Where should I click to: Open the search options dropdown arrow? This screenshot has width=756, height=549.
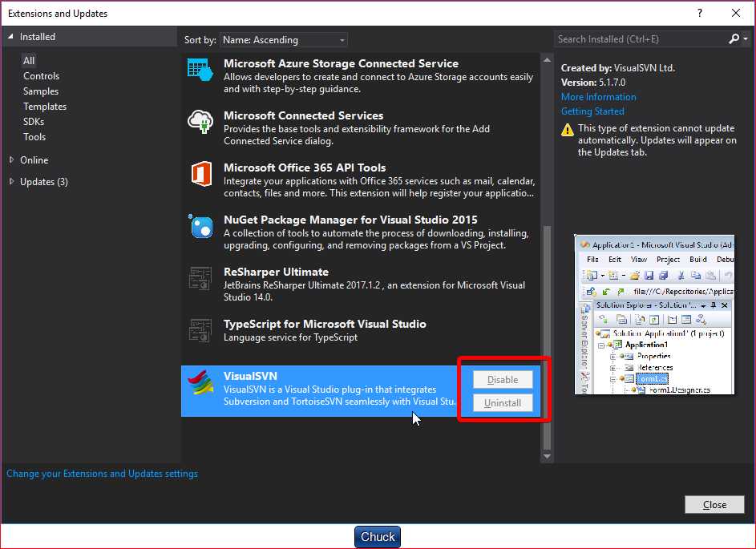746,39
